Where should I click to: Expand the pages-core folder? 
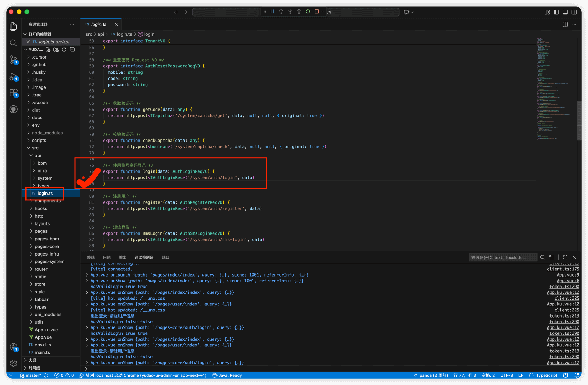pos(46,246)
